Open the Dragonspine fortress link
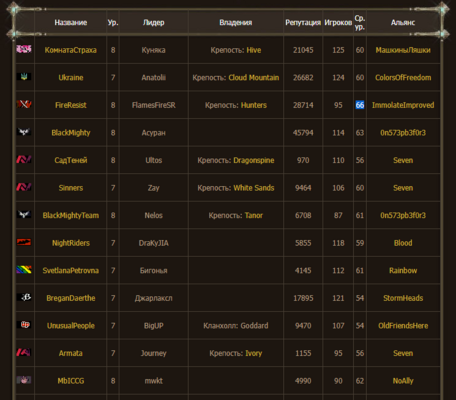The width and height of the screenshot is (456, 400). 254,160
